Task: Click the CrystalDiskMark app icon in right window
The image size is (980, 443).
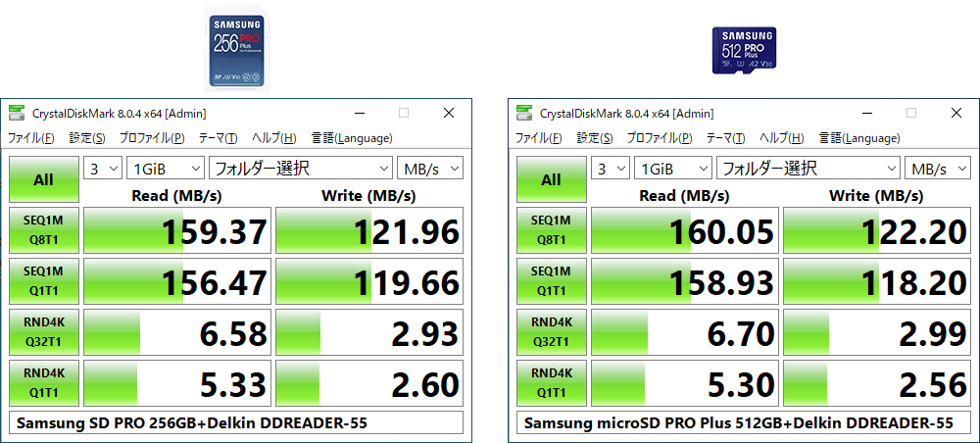Action: [525, 113]
